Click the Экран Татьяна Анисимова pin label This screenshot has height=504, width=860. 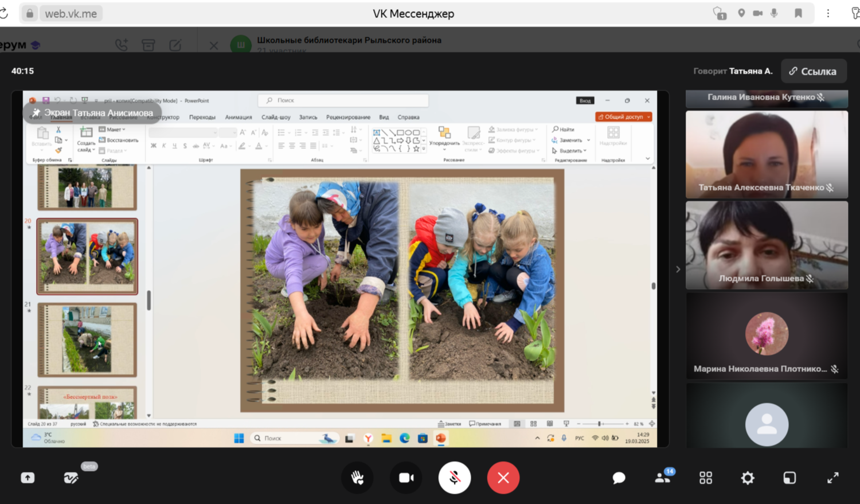(92, 113)
